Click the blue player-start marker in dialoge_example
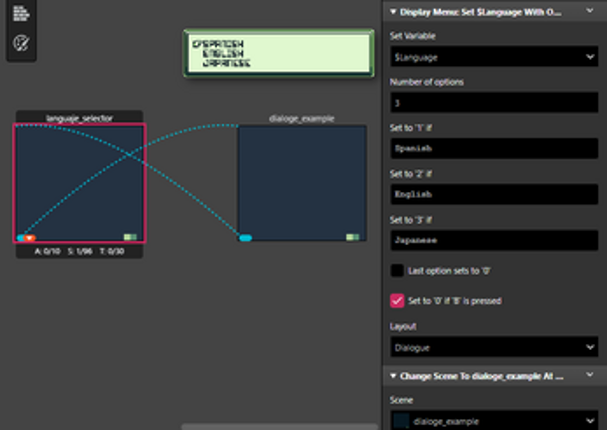 (245, 238)
